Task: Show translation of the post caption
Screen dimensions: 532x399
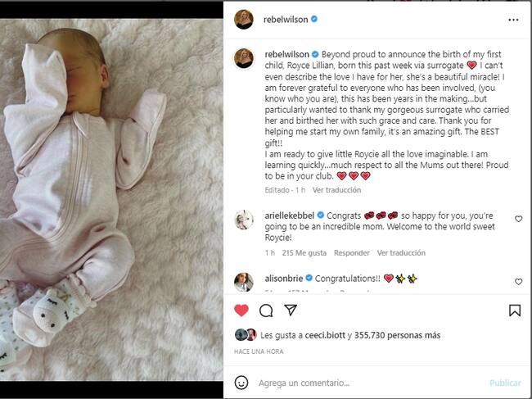Action: (337, 189)
